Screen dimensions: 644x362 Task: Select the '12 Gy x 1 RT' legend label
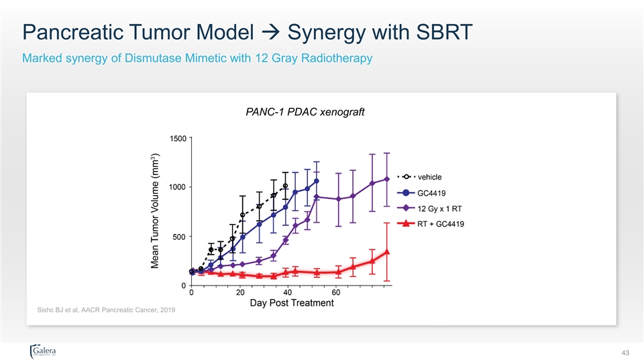(439, 208)
